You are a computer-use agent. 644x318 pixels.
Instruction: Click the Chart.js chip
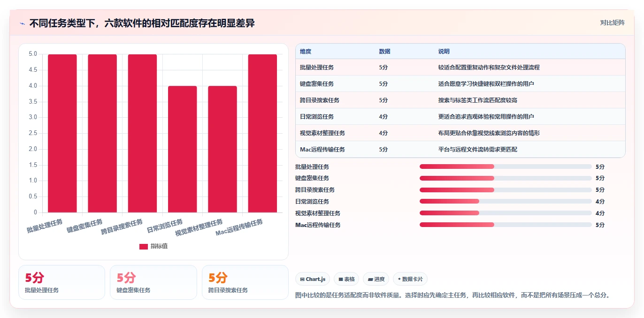point(313,279)
